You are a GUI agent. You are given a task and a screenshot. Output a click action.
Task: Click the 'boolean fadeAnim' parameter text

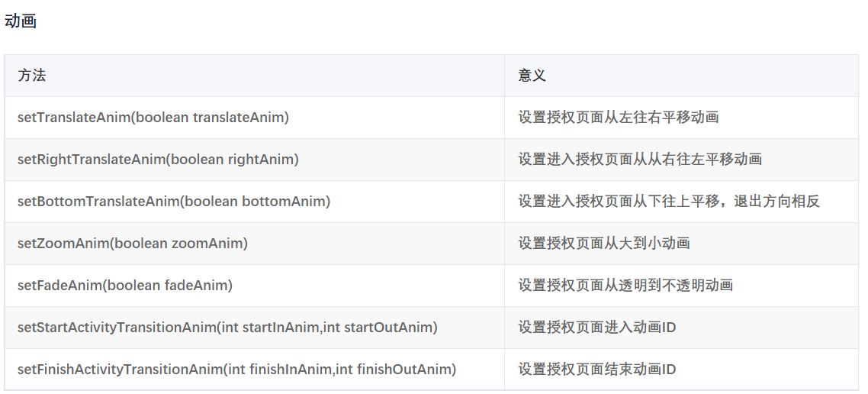coord(167,286)
